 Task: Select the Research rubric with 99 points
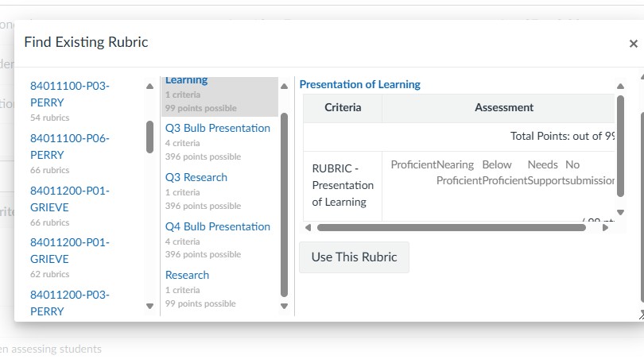187,275
